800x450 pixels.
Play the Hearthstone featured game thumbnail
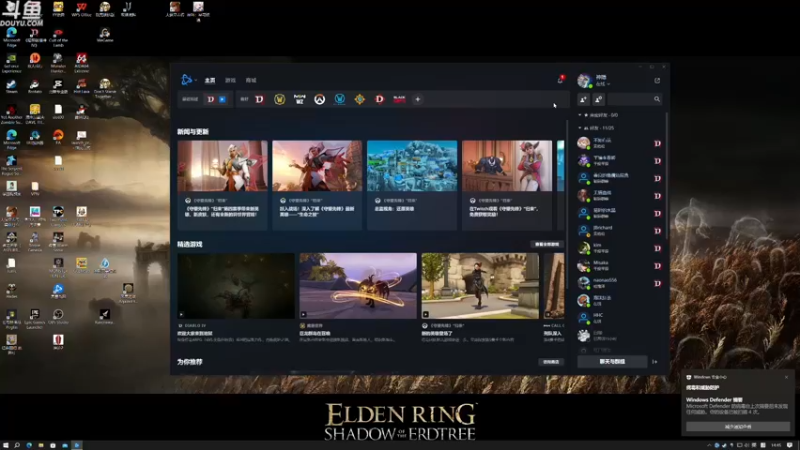[358, 286]
